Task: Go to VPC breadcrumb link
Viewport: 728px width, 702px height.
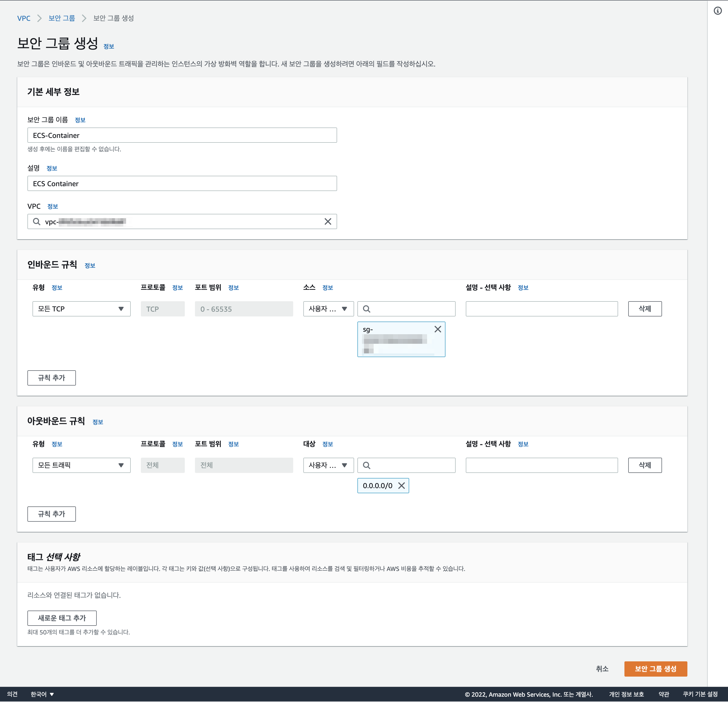Action: coord(24,18)
